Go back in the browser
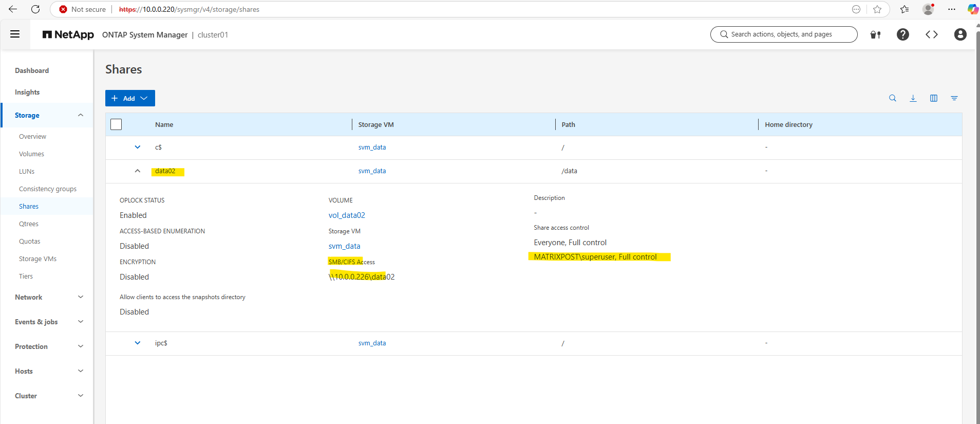980x424 pixels. click(13, 9)
